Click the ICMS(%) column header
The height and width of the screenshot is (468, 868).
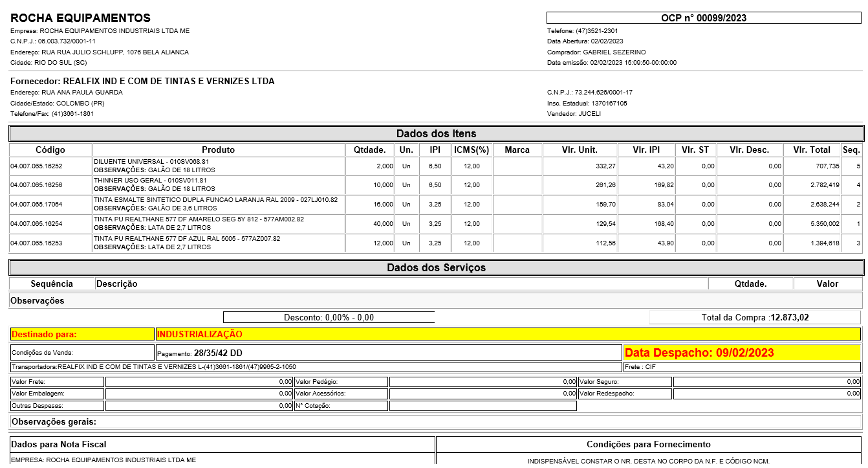tap(472, 150)
